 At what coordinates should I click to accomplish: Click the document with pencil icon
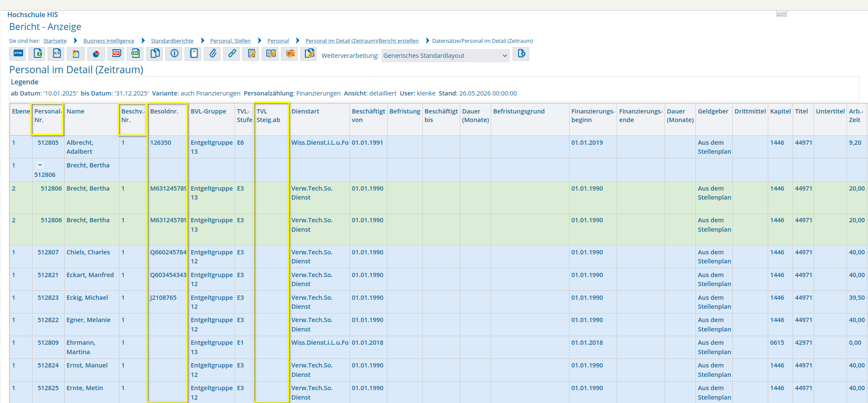(x=309, y=54)
